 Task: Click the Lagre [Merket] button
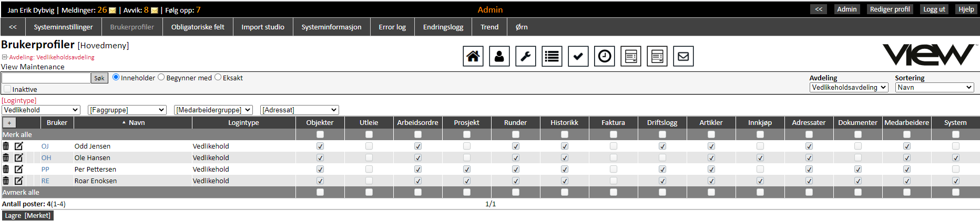point(28,215)
